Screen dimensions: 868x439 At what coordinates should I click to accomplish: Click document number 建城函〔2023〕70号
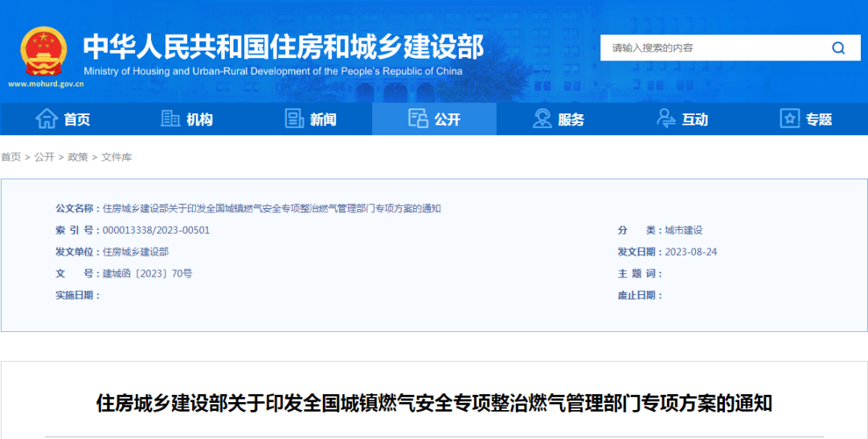point(147,273)
